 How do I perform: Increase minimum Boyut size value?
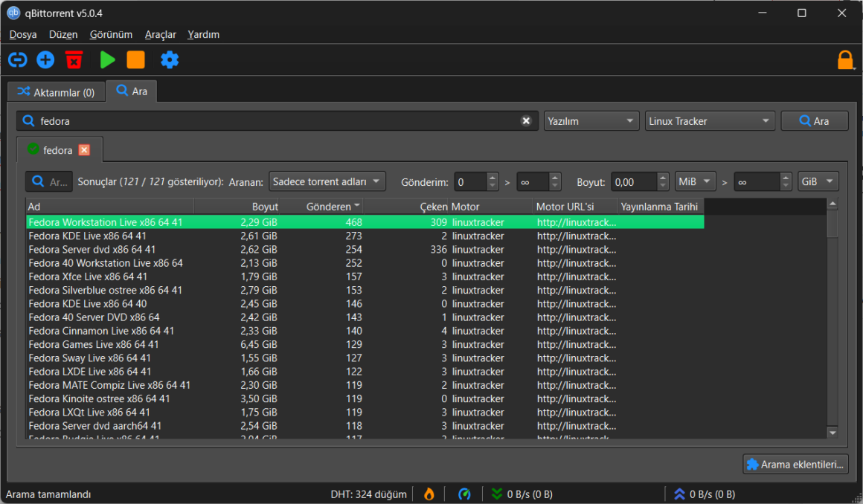[663, 177]
